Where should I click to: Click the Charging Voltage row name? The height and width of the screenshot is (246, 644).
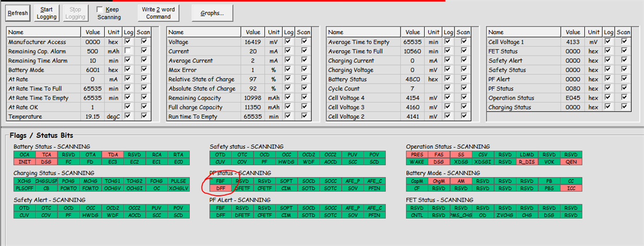[351, 70]
